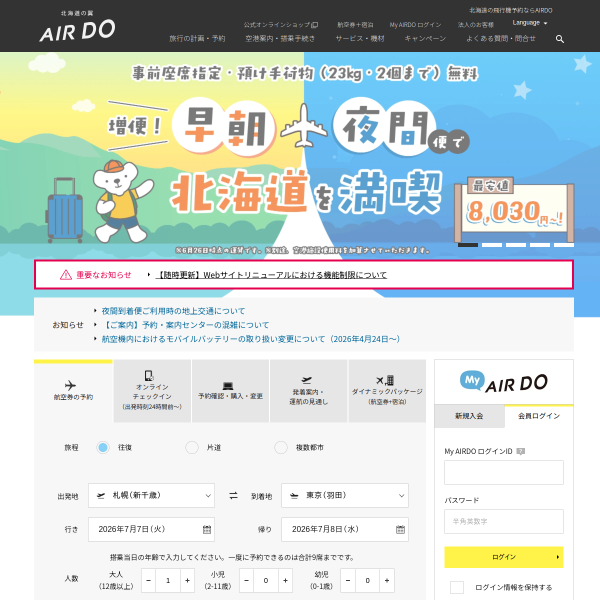Select 複数都市 multi-city radio button
The image size is (600, 600).
281,447
